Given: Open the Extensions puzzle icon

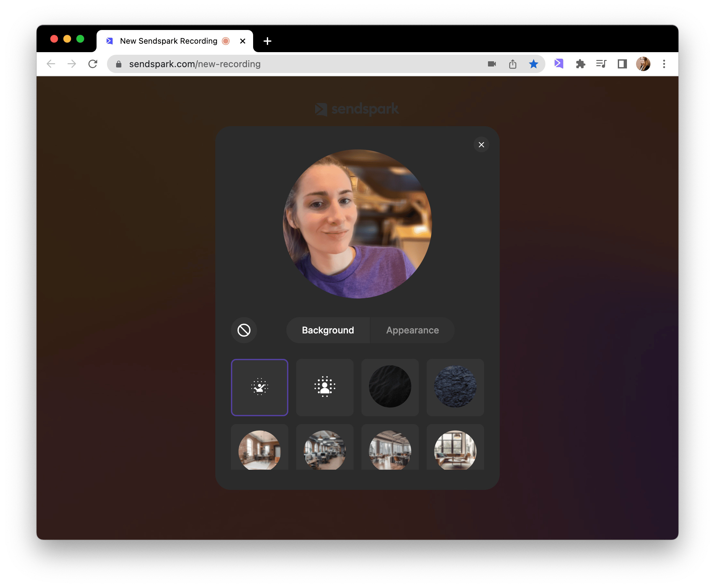Looking at the screenshot, I should (x=580, y=64).
